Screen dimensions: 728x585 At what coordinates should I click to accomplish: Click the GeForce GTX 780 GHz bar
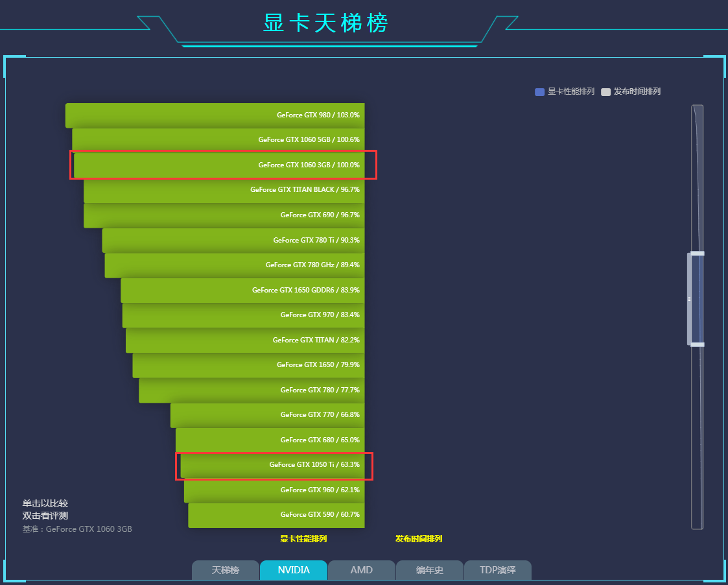click(235, 265)
